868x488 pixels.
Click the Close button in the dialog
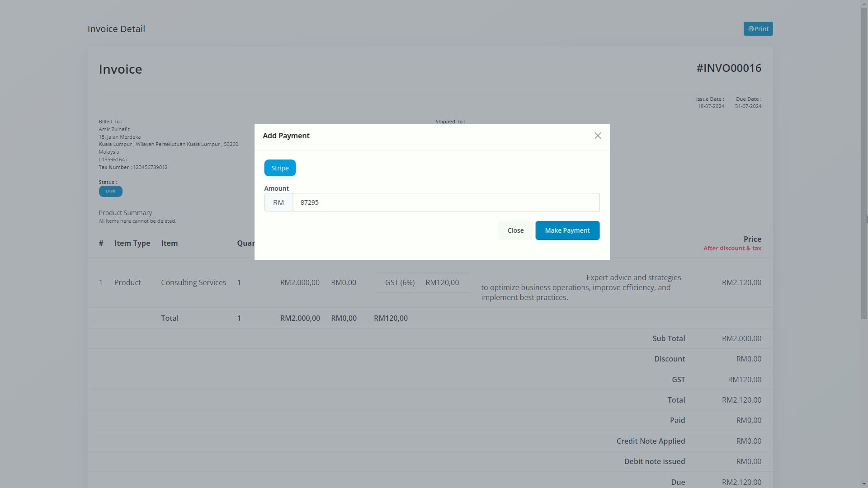pyautogui.click(x=515, y=230)
